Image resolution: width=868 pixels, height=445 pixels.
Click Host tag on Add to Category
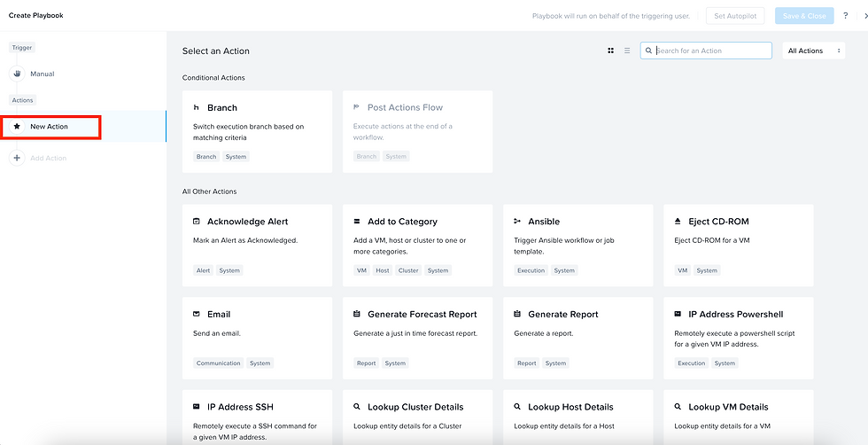point(383,270)
